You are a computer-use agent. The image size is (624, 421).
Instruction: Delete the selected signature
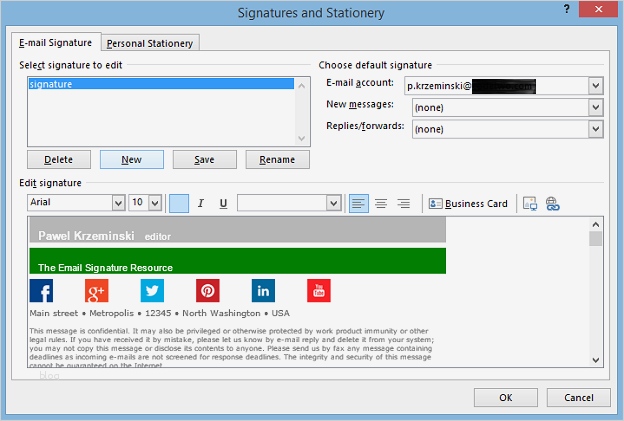click(58, 160)
